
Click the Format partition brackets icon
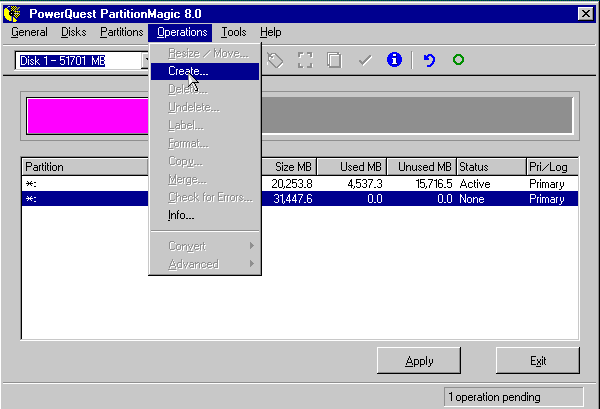[305, 60]
